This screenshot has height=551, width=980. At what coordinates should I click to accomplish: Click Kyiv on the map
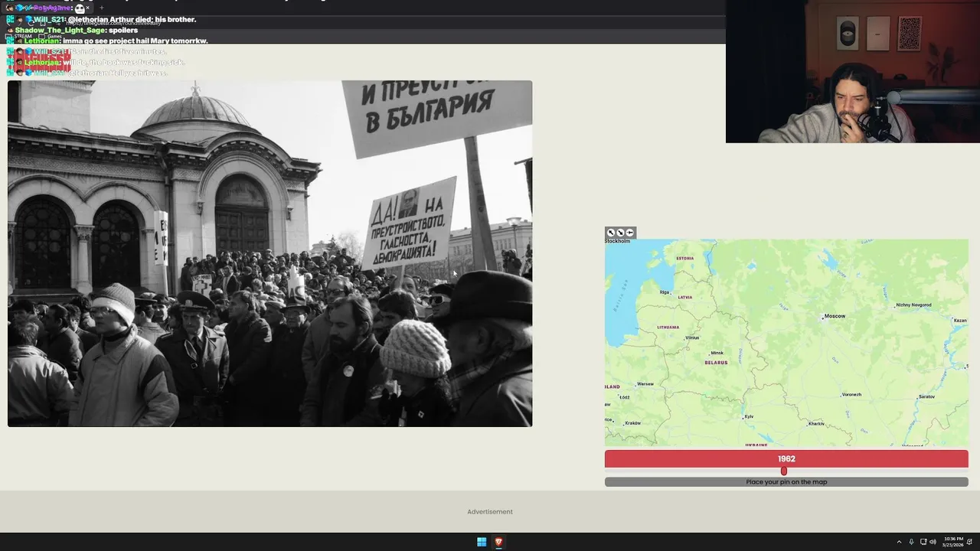click(x=749, y=416)
